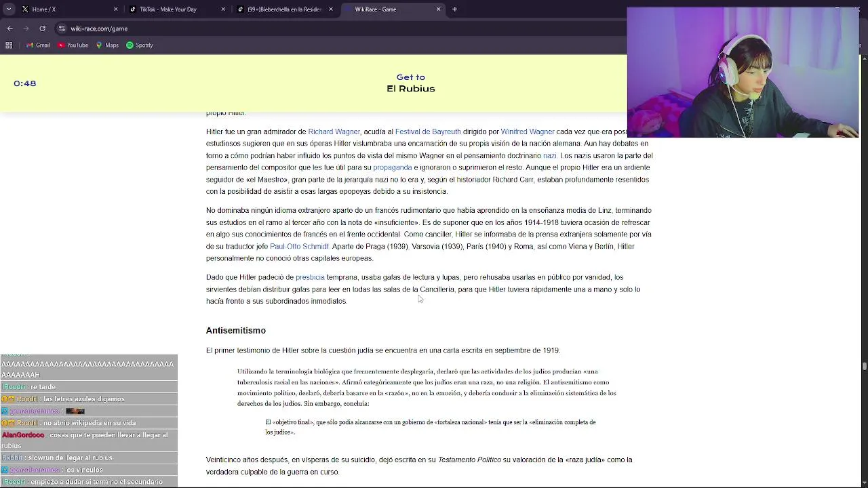
Task: Click the El Rubius target label
Action: (x=410, y=89)
